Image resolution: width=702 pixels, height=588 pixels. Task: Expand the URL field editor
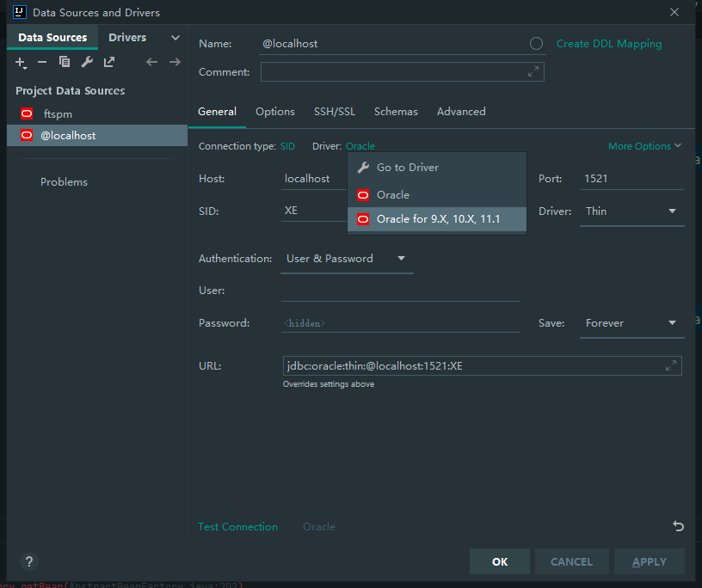coord(671,365)
